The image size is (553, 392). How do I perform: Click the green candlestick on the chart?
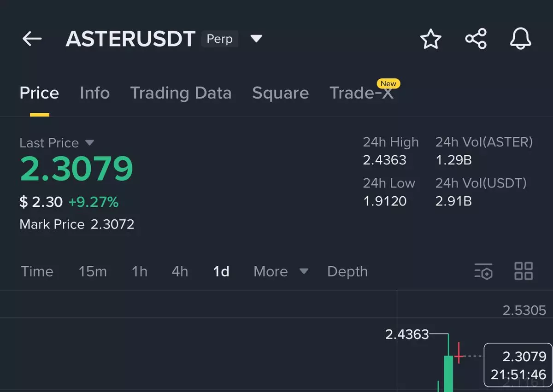(448, 373)
